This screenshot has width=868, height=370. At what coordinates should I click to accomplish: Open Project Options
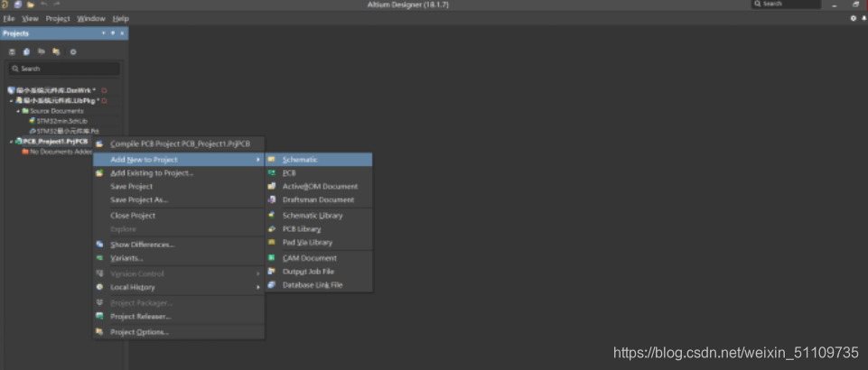tap(178, 332)
